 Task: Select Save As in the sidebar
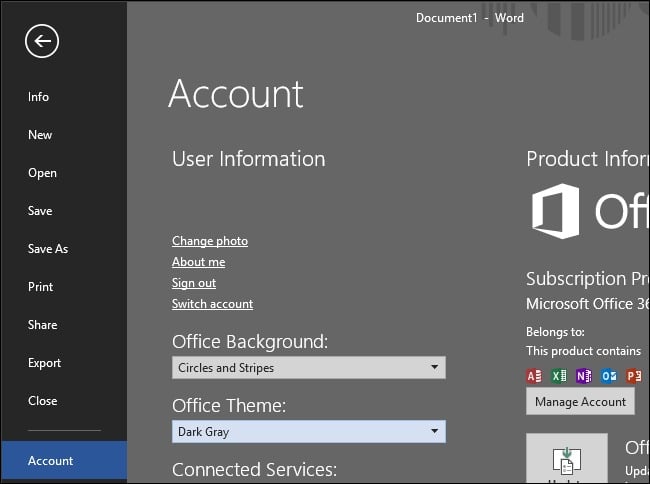tap(48, 249)
